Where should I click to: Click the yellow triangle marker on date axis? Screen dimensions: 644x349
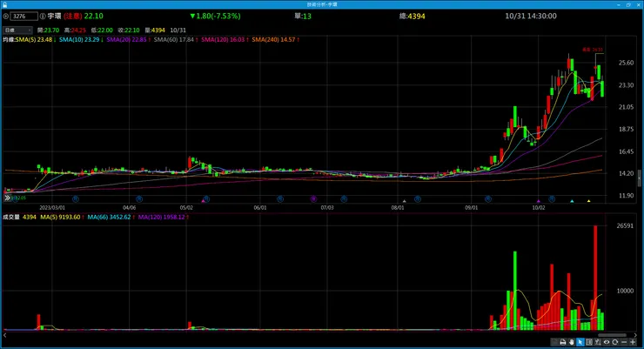click(x=588, y=201)
